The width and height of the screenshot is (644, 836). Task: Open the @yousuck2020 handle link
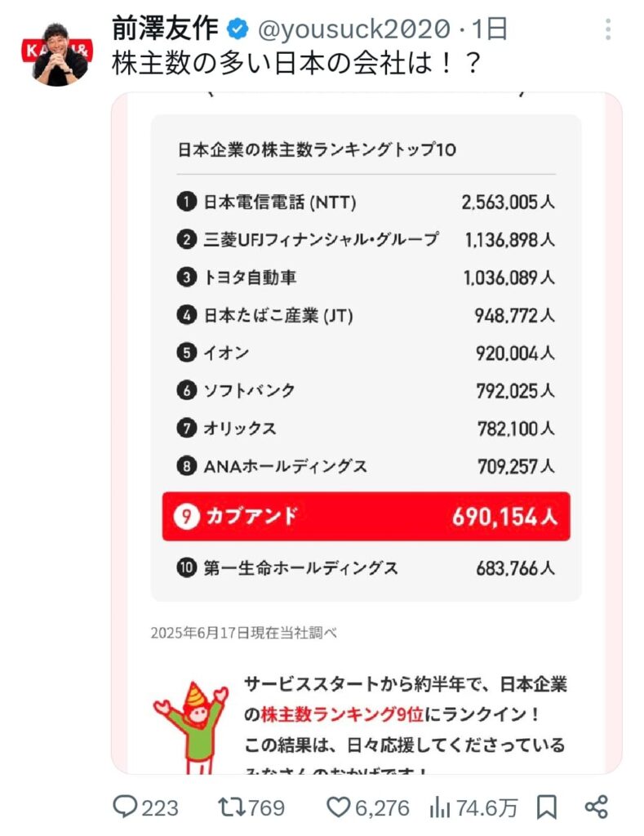[353, 30]
